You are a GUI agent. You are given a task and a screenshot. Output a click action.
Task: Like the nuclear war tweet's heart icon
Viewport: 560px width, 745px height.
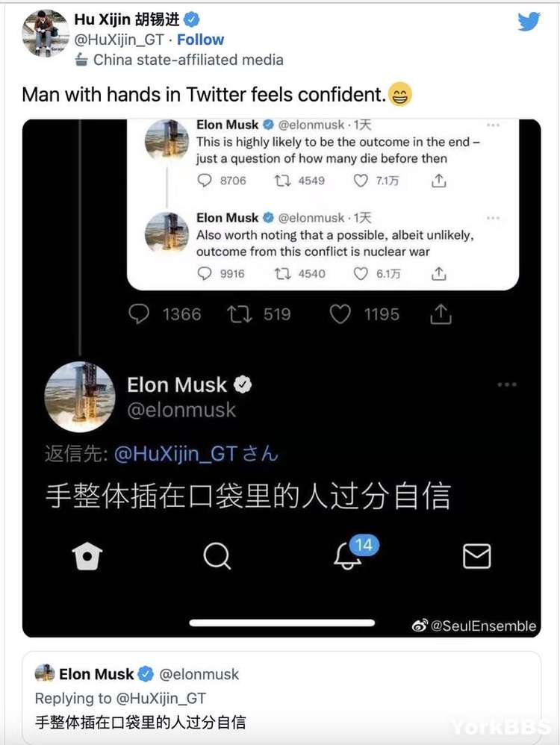pos(360,274)
